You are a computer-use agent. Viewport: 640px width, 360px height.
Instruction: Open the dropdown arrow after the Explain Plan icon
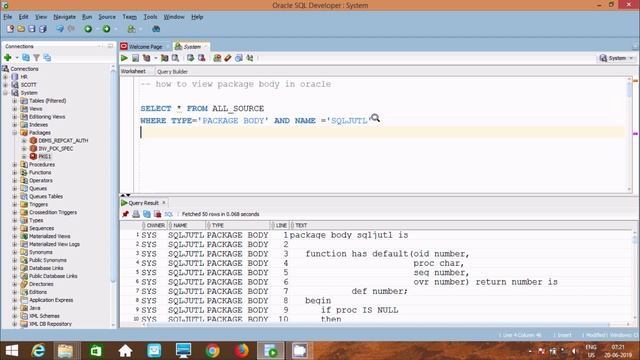point(156,58)
